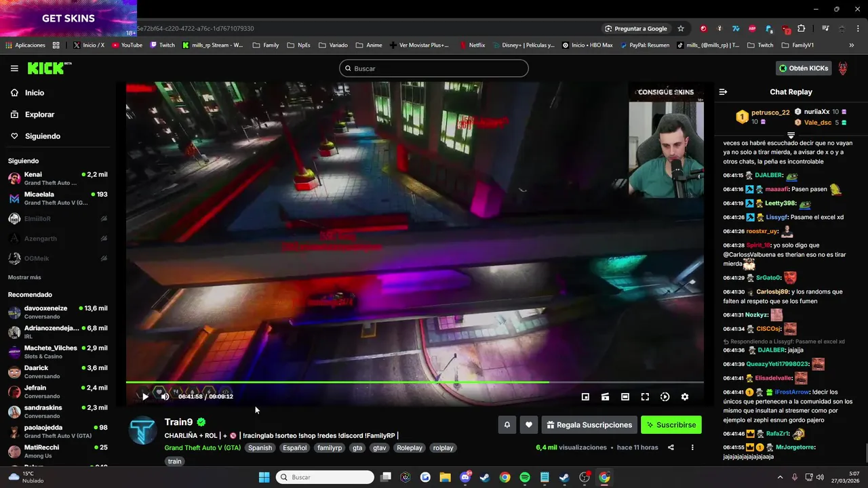This screenshot has height=488, width=868.
Task: Click petrusco_22 in chat leaderboard
Action: tap(770, 113)
